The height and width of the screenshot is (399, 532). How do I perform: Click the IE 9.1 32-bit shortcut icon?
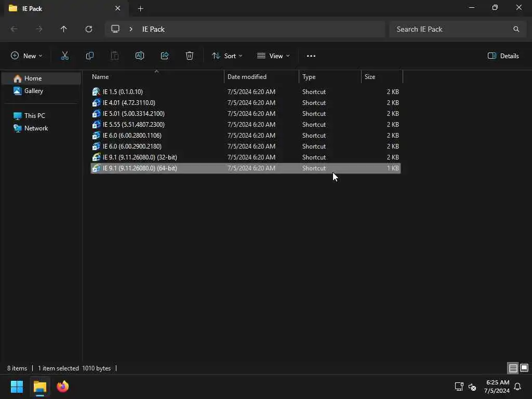[x=96, y=157]
